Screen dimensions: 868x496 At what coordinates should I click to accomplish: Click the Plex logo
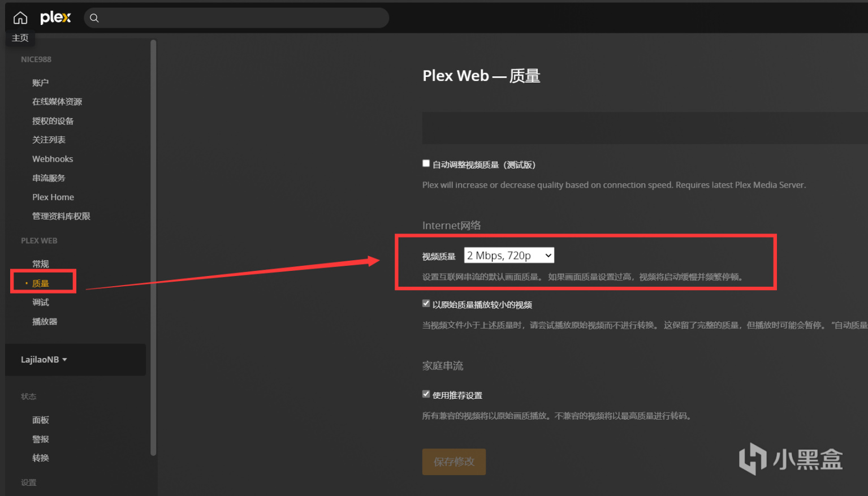click(55, 18)
